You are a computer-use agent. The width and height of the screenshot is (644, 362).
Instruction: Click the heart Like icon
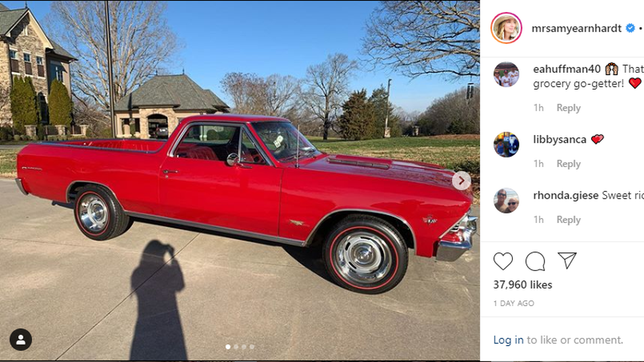pos(503,261)
